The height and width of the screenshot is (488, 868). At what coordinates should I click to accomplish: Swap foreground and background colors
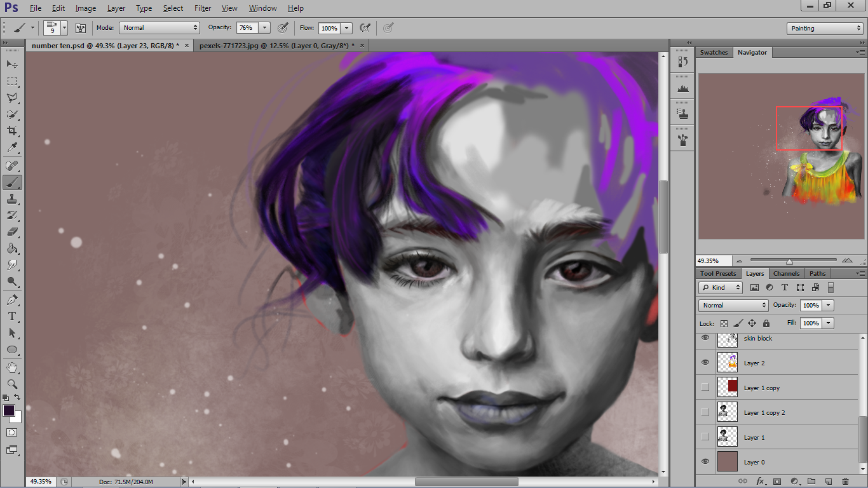(17, 398)
